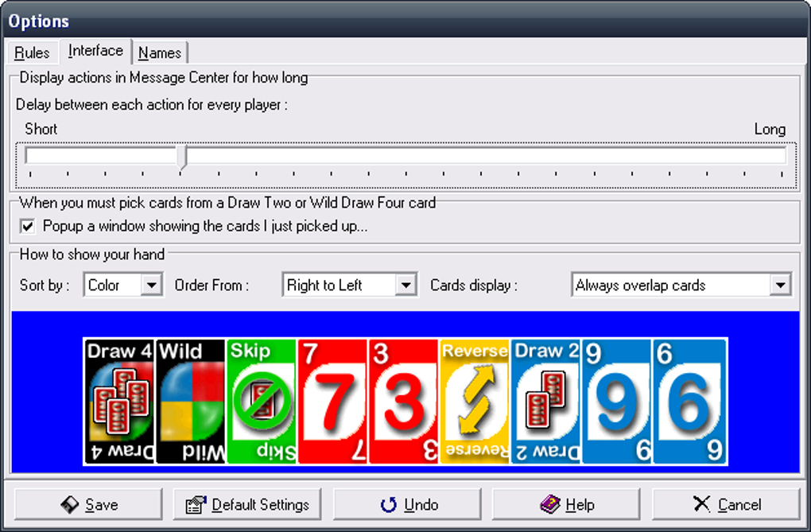Click the 'Sort by :' label
Screen dimensions: 811x532
[x=45, y=285]
